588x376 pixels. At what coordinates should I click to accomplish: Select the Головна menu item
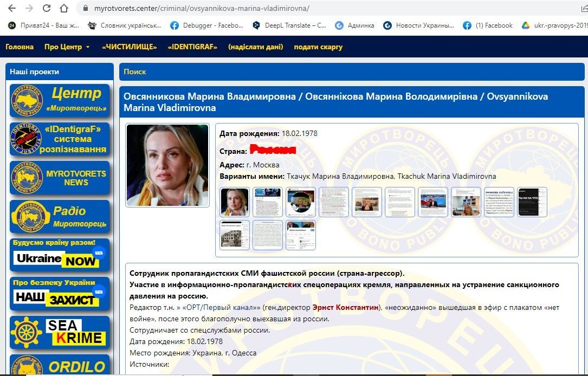(20, 47)
